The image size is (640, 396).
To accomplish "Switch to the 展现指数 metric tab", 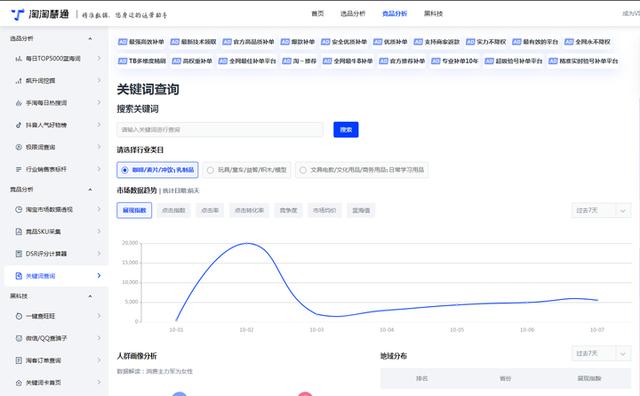I will 134,210.
